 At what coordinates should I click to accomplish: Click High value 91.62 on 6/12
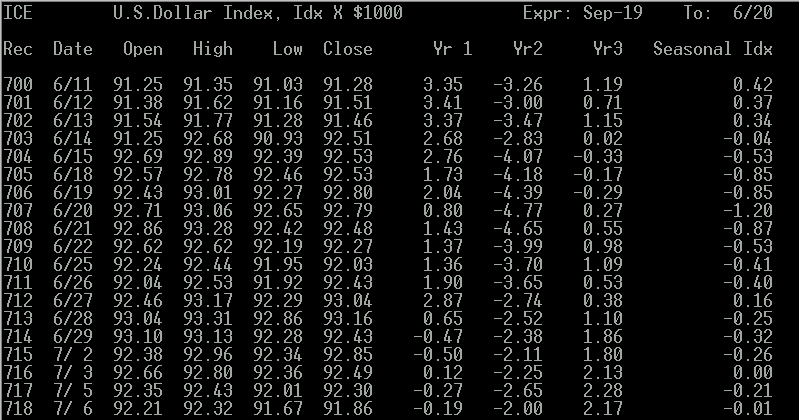tap(207, 102)
